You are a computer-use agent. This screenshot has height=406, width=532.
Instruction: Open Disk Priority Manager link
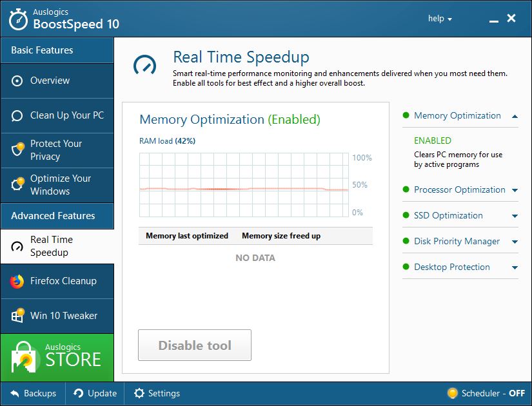pos(457,241)
